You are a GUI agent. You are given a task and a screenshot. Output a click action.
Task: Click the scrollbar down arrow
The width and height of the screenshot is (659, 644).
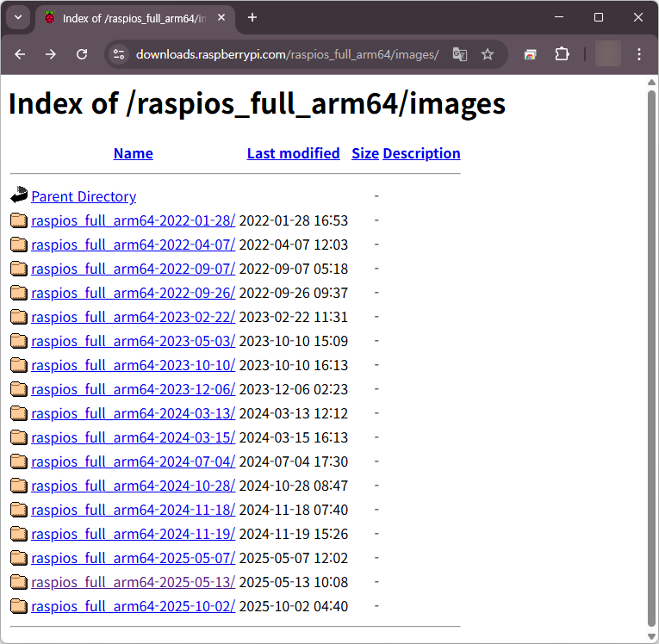[651, 636]
